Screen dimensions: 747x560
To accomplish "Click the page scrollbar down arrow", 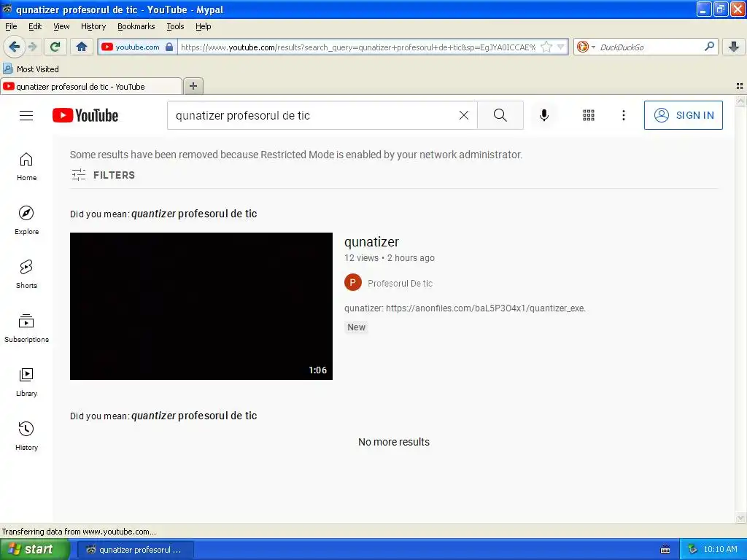I will [740, 518].
